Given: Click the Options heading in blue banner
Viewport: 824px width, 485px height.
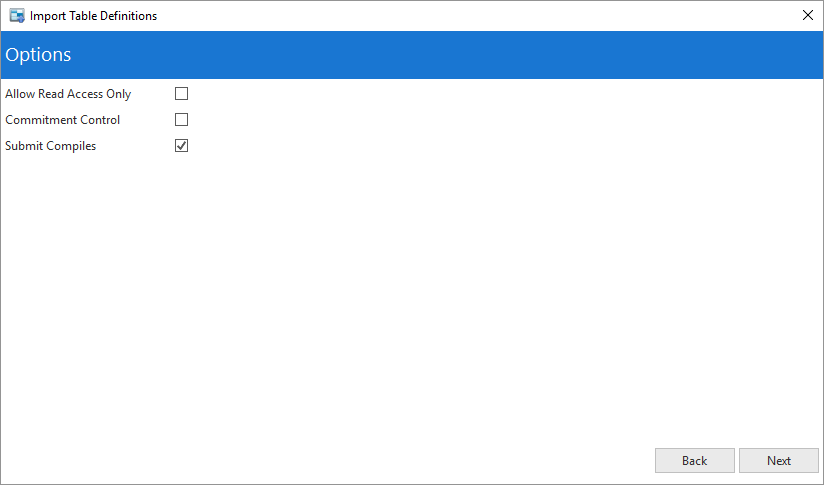Looking at the screenshot, I should coord(38,55).
